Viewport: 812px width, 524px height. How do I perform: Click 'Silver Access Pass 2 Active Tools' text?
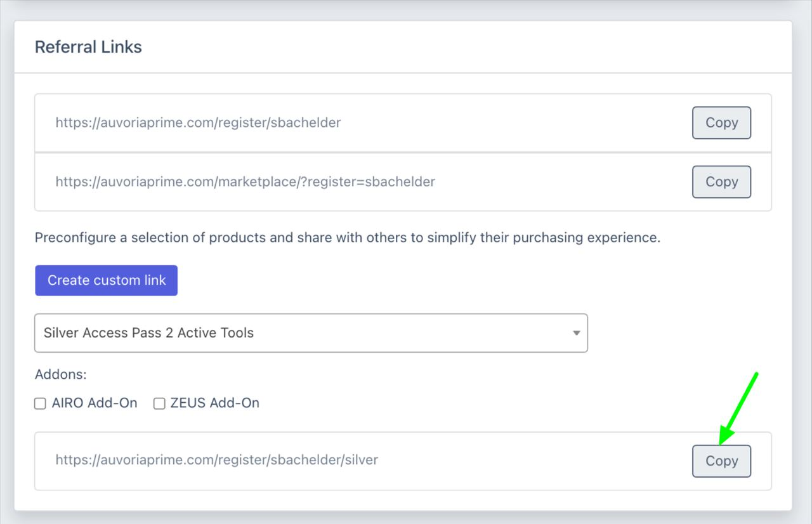pyautogui.click(x=148, y=332)
